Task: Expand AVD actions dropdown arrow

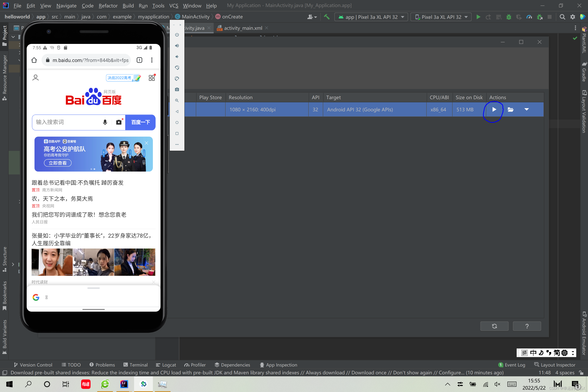Action: coord(526,110)
